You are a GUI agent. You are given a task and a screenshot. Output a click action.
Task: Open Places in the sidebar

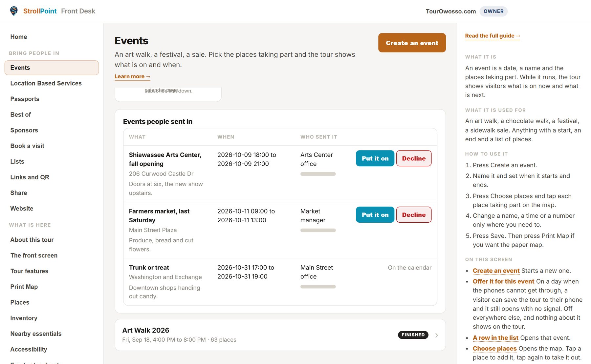[52, 302]
